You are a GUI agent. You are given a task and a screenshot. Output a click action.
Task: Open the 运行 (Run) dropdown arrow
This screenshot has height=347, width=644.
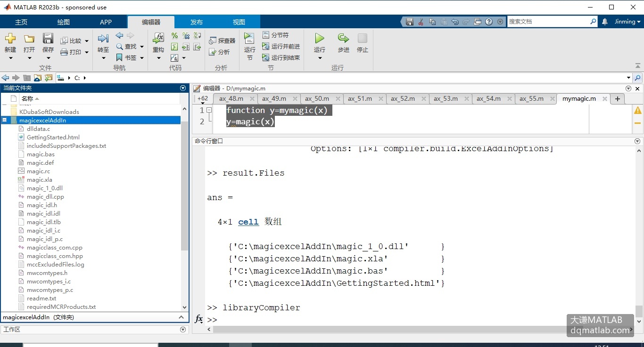pyautogui.click(x=320, y=58)
